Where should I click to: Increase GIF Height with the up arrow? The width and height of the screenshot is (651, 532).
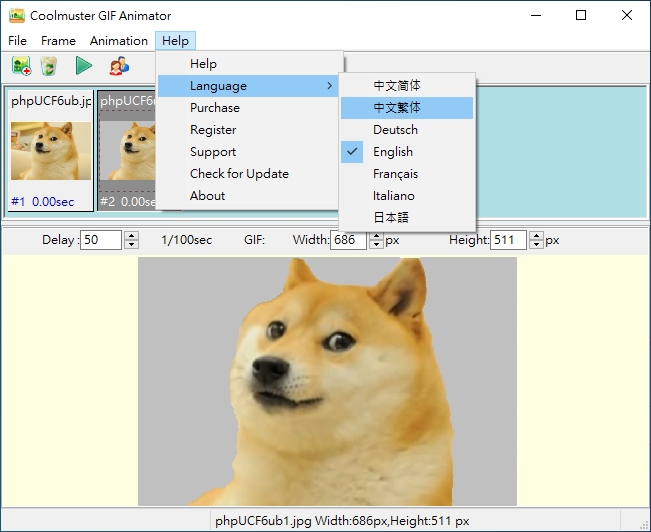(x=536, y=235)
